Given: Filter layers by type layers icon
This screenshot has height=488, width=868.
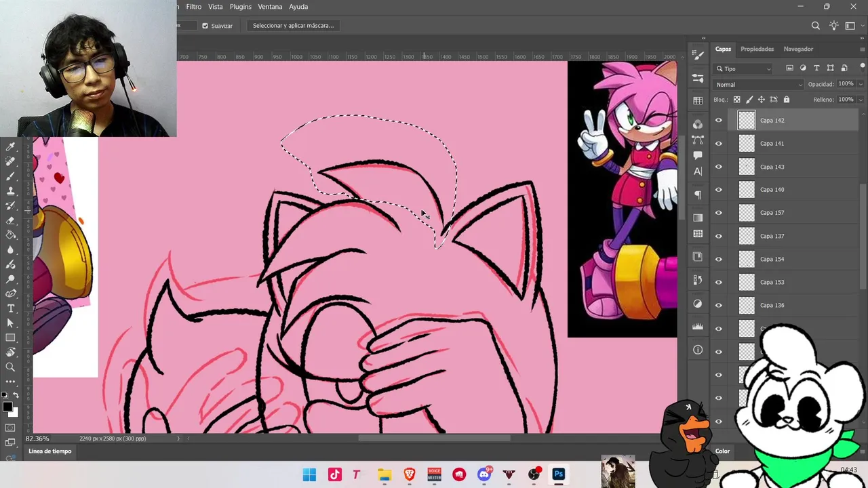Looking at the screenshot, I should coord(816,68).
